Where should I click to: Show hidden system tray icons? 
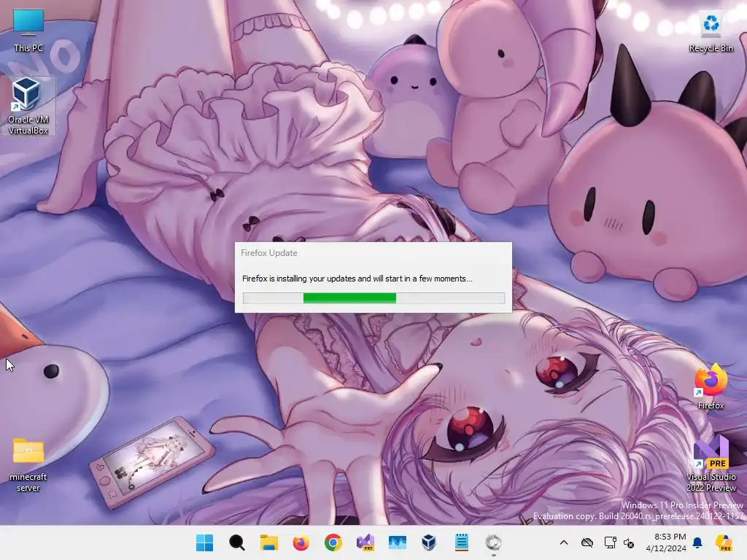(x=564, y=542)
